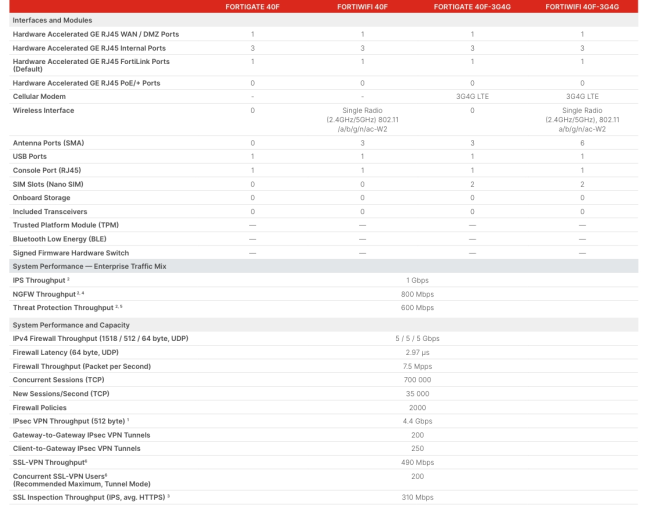The width and height of the screenshot is (650, 505).
Task: Click the FORTIWIFI 40F column header
Action: 360,7
